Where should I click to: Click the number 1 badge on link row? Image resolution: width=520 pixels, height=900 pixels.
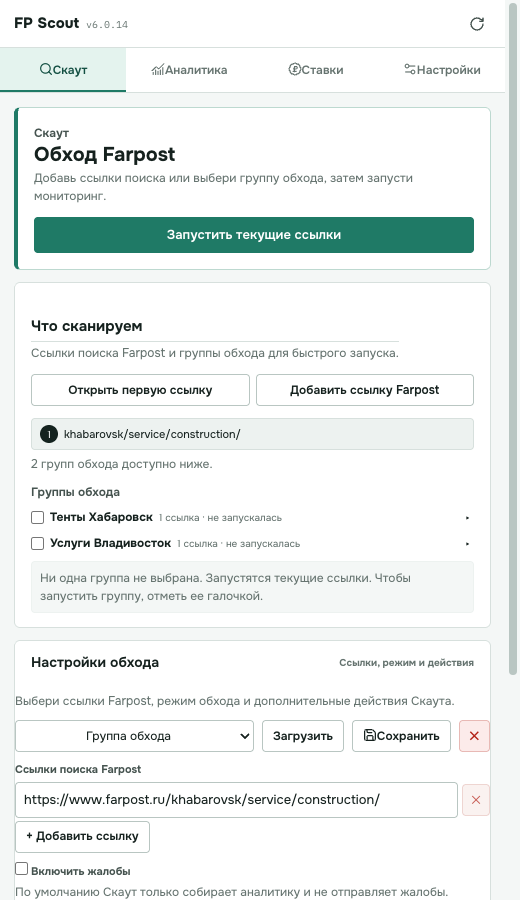[x=49, y=434]
